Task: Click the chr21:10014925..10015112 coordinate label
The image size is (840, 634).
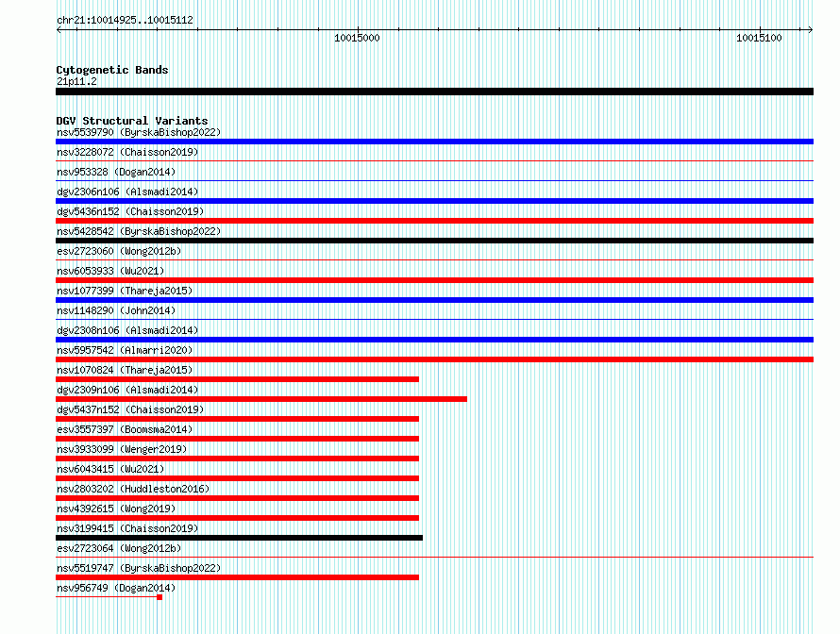Action: pyautogui.click(x=125, y=20)
